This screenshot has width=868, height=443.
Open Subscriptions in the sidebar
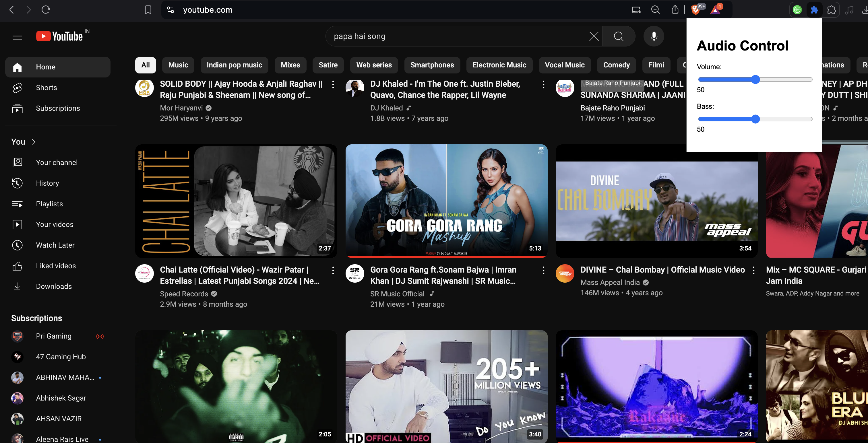pos(58,108)
